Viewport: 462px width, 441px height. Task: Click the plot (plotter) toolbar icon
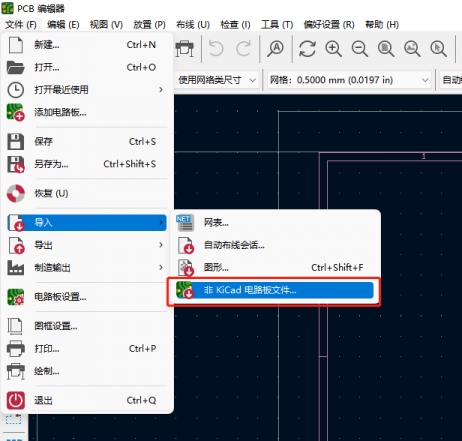pyautogui.click(x=184, y=49)
